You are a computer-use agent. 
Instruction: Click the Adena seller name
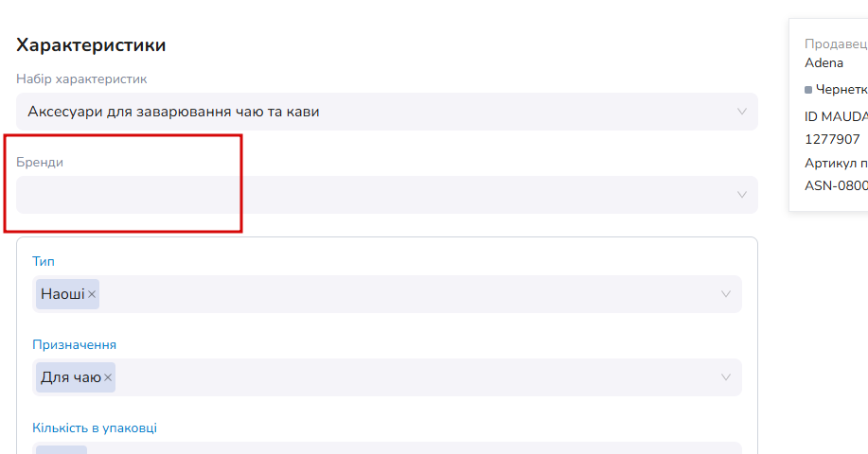coord(824,63)
